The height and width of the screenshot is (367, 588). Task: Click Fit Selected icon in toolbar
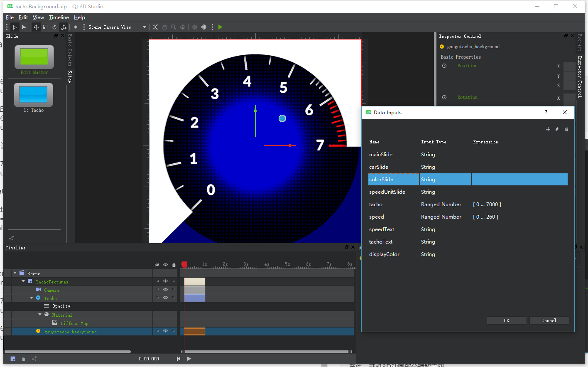pos(155,27)
